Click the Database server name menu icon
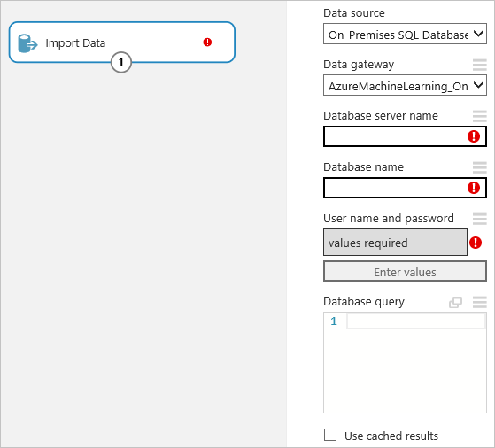This screenshot has height=448, width=495. (x=479, y=116)
